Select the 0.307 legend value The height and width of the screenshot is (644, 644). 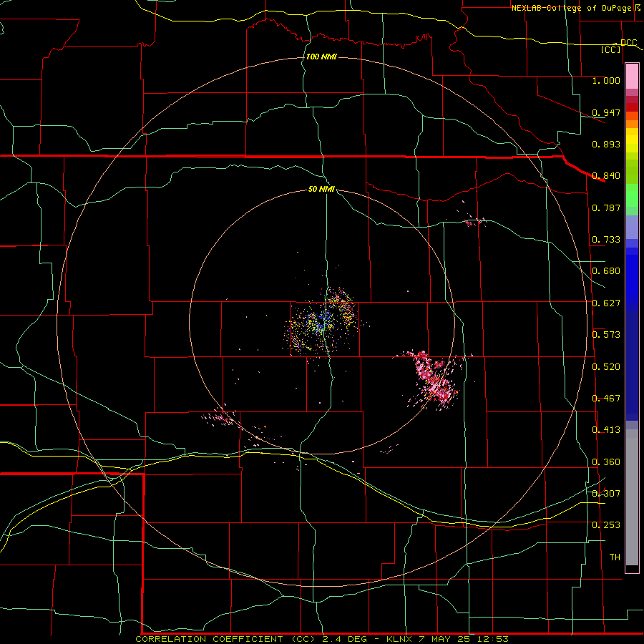click(606, 493)
